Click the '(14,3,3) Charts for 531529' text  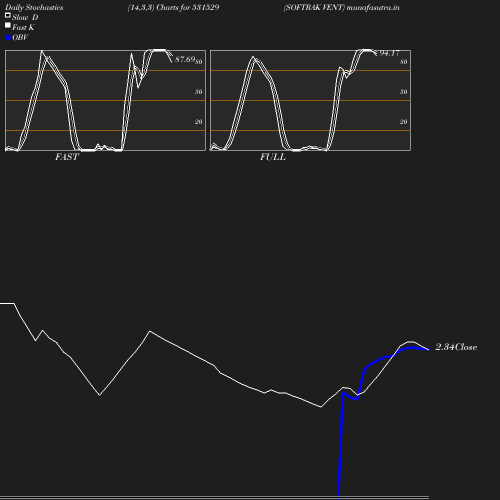[173, 8]
